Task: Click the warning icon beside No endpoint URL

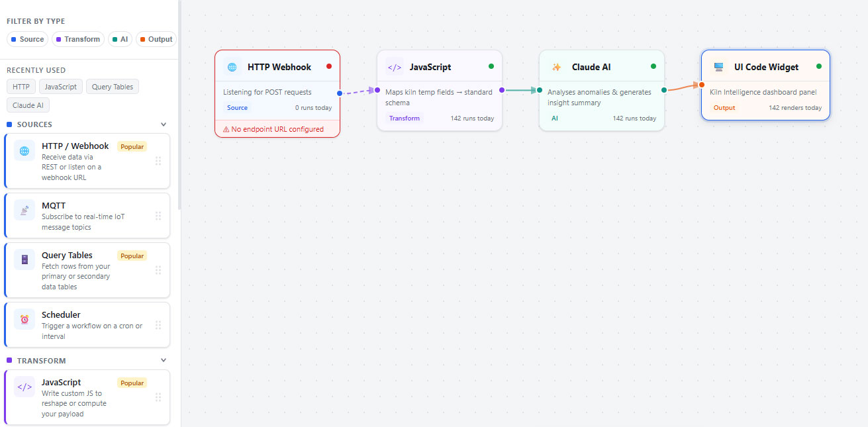Action: coord(226,130)
